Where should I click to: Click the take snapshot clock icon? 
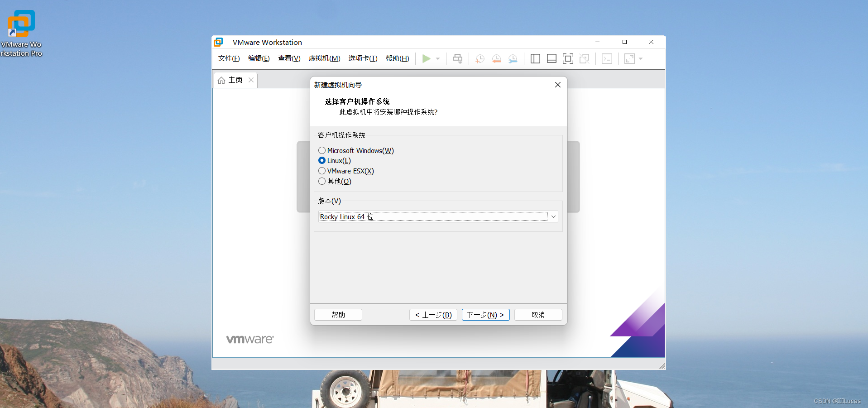click(x=480, y=59)
